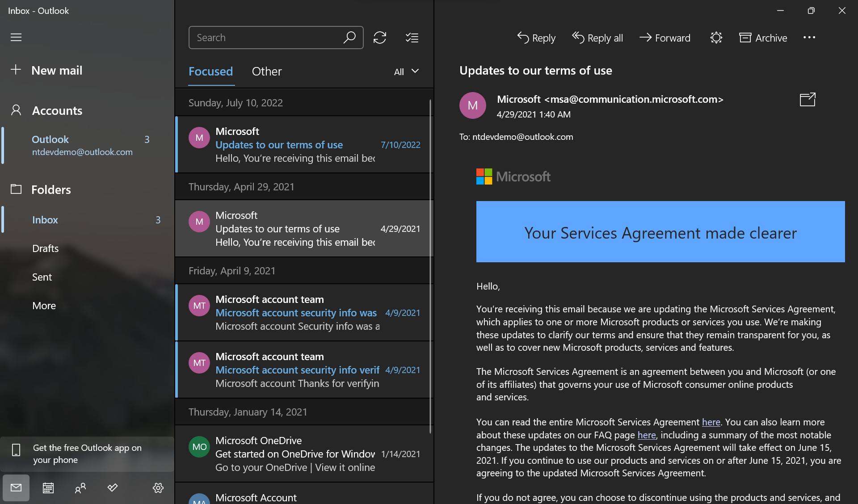Switch to the Other inbox tab

click(266, 71)
